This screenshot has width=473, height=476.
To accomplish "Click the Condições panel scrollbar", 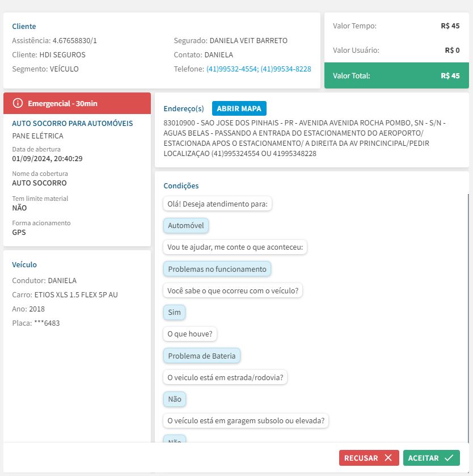I will tap(468, 318).
